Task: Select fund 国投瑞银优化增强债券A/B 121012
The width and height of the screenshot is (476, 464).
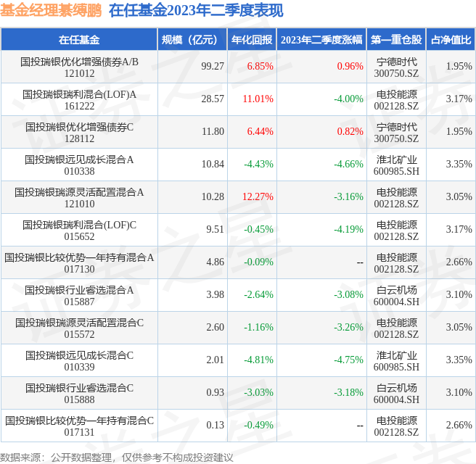Action: click(x=79, y=67)
